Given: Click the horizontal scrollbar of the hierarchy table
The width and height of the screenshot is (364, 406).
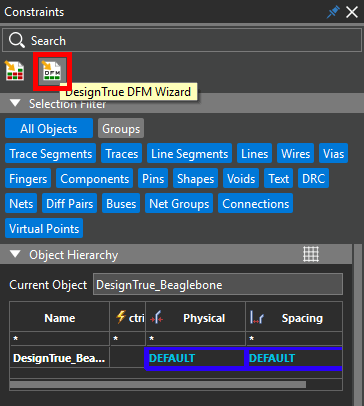Looking at the screenshot, I should 158,385.
